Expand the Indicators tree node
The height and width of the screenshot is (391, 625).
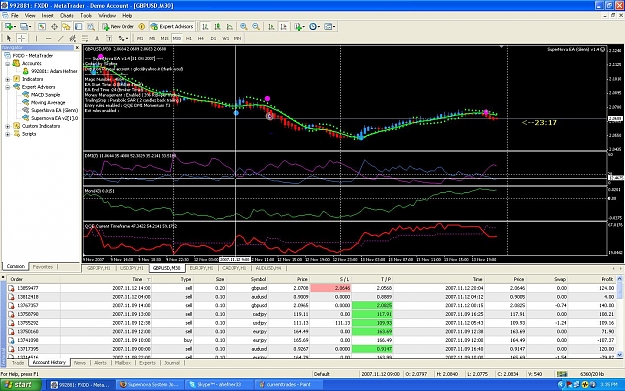8,79
